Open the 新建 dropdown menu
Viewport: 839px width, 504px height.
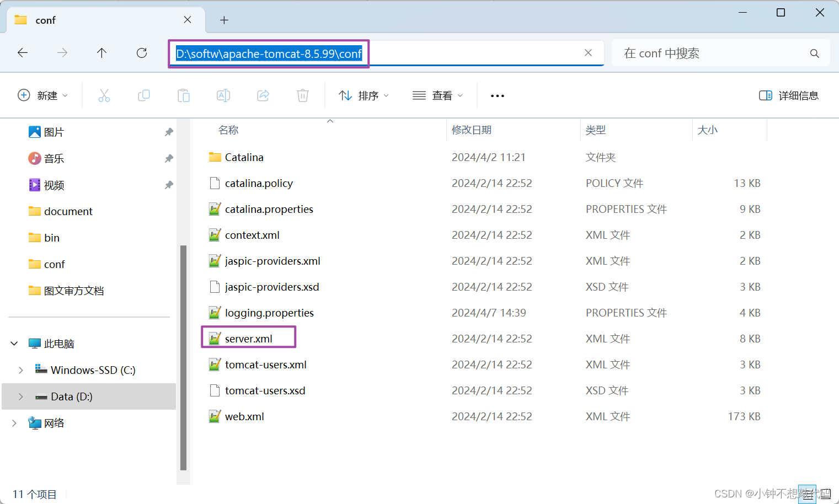pos(43,95)
